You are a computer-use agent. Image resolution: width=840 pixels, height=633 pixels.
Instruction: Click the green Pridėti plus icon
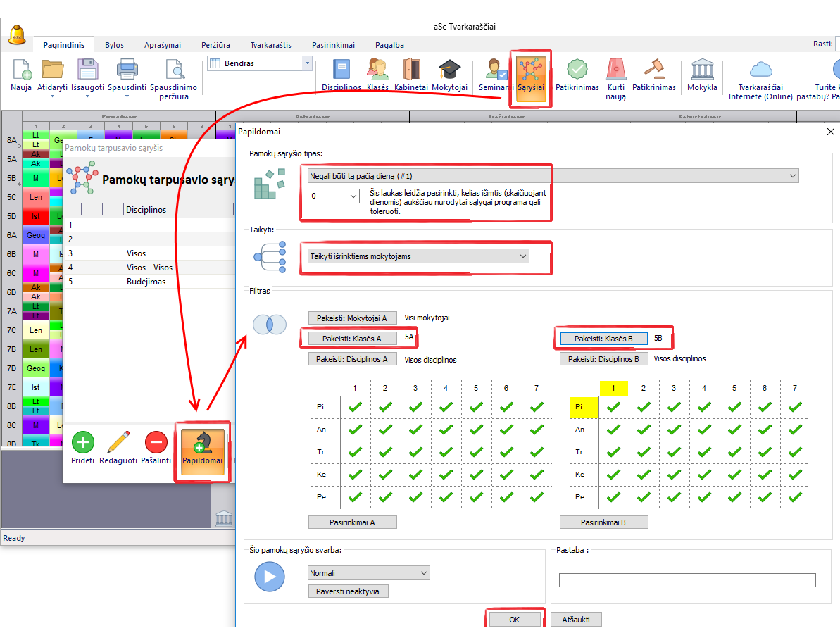point(83,442)
